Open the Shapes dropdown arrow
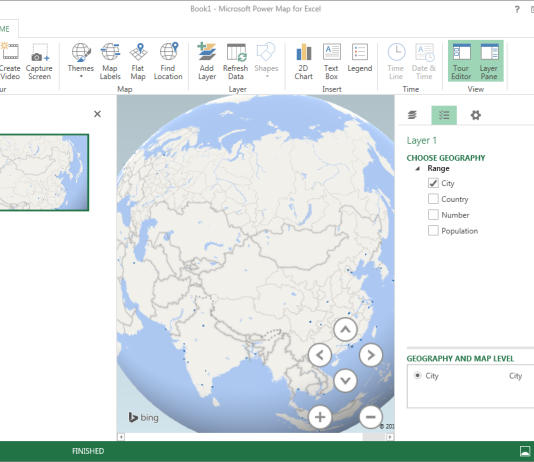Viewport: 534px width, 462px height. point(267,77)
